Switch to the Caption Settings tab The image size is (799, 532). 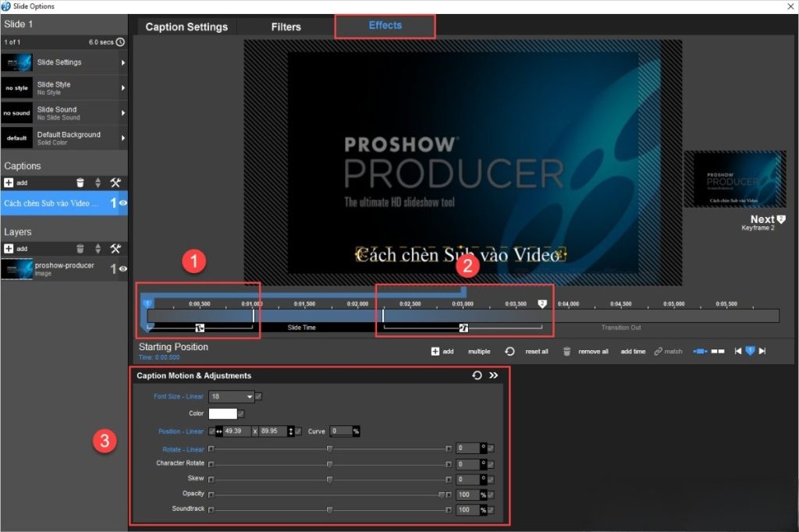(185, 27)
